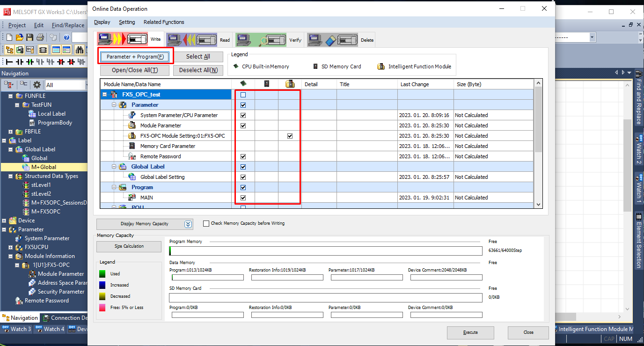Collapse the Parameter group in data list
644x346 pixels.
click(x=114, y=105)
